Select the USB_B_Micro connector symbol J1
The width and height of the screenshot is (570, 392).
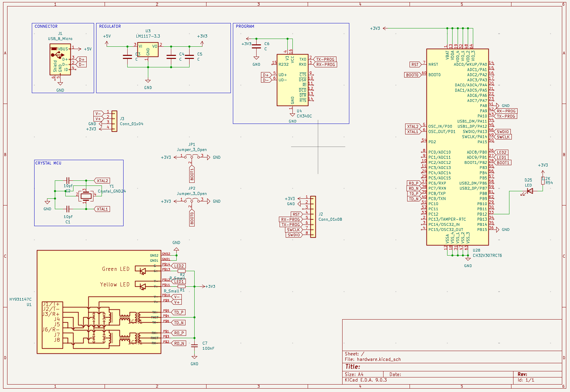click(60, 59)
